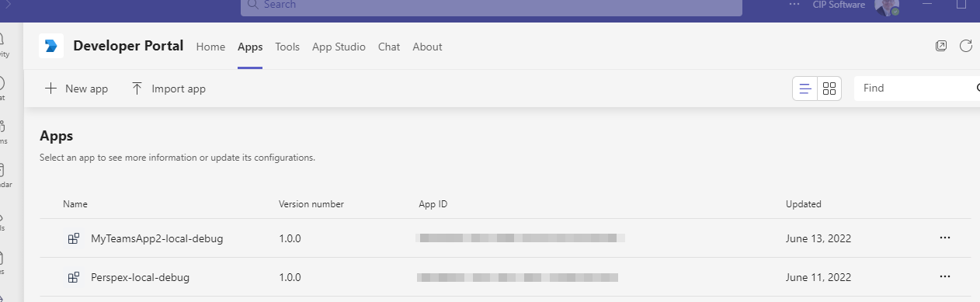The height and width of the screenshot is (302, 980).
Task: Open the About tab
Action: (427, 47)
